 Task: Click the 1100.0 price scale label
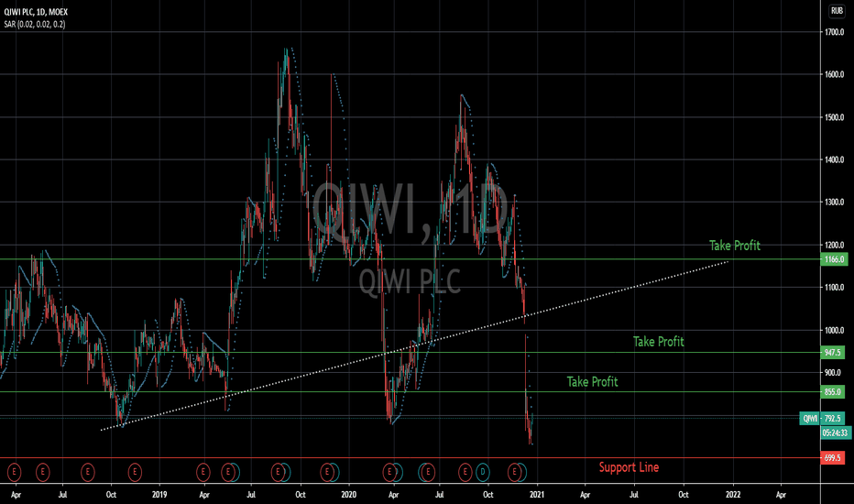(833, 287)
